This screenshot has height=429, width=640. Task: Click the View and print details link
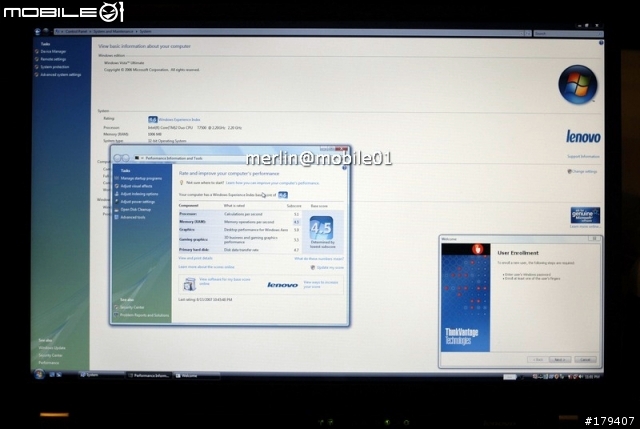pyautogui.click(x=196, y=258)
